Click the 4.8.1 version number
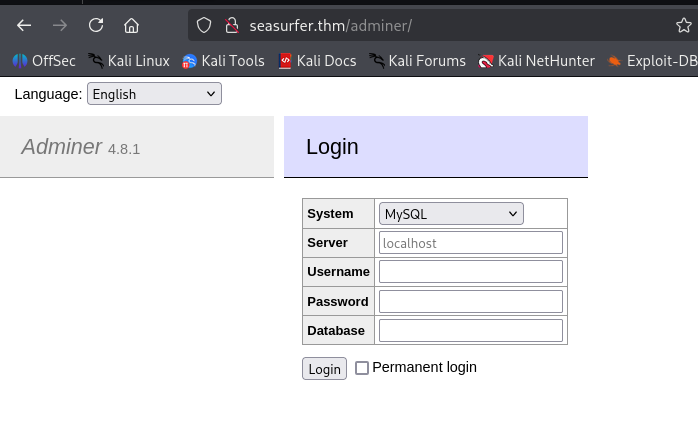 (124, 149)
